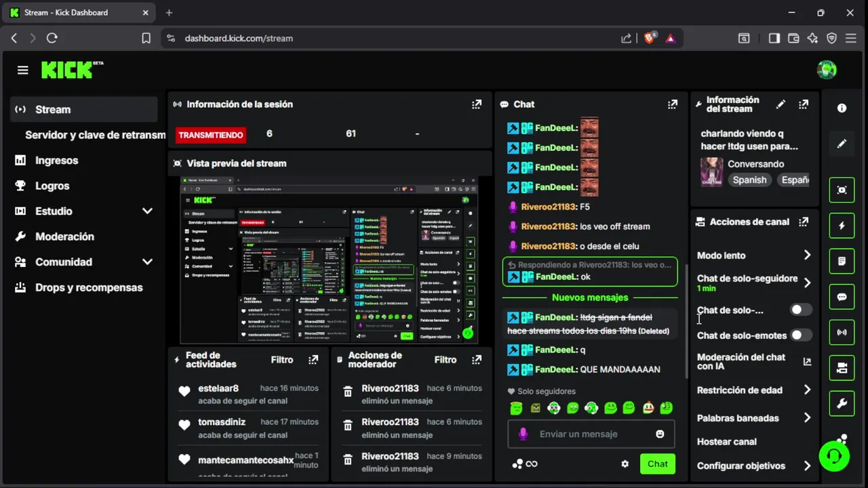Send message with green Chat button
868x488 pixels.
pyautogui.click(x=657, y=464)
